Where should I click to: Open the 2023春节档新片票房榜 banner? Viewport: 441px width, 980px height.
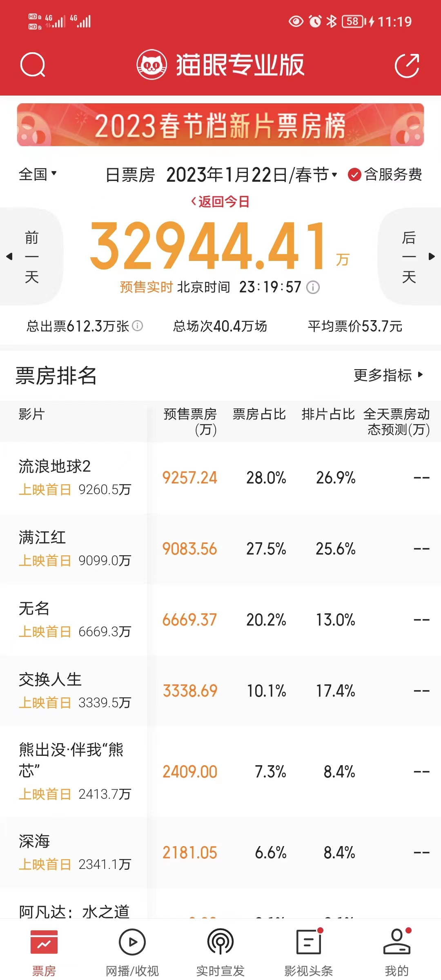tap(220, 125)
